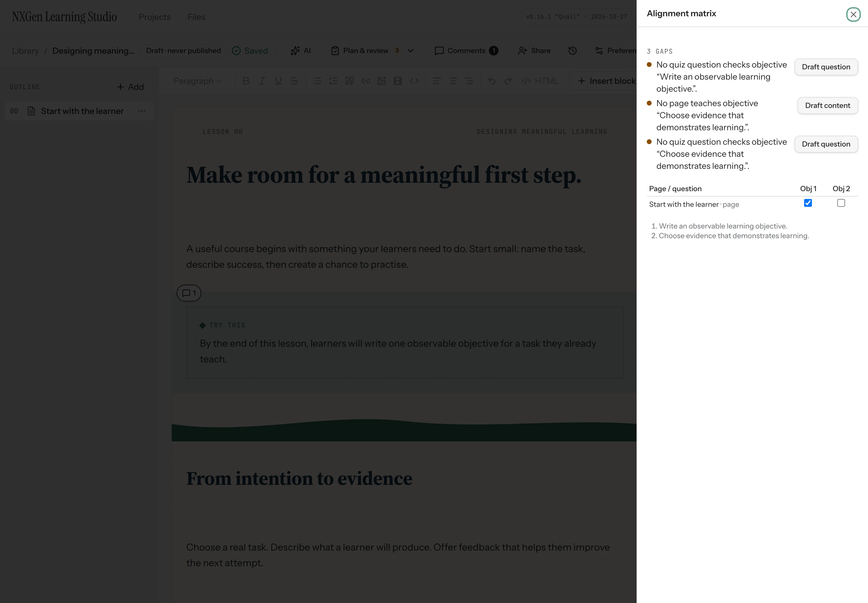Insert inline code
The image size is (868, 603).
[414, 81]
